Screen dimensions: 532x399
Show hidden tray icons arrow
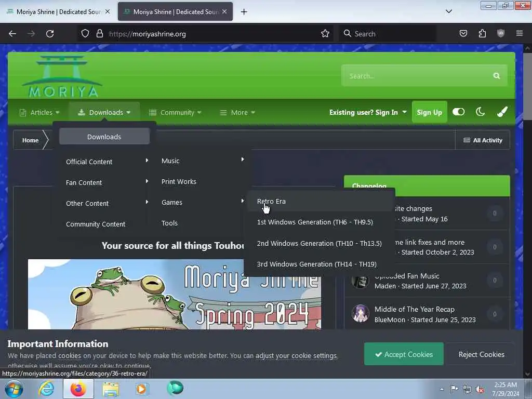coord(442,389)
